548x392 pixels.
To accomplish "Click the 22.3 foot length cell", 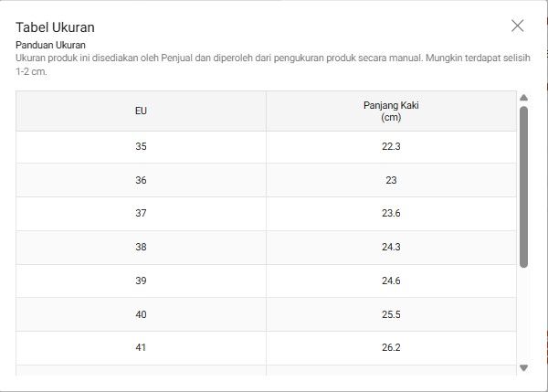I will (391, 146).
